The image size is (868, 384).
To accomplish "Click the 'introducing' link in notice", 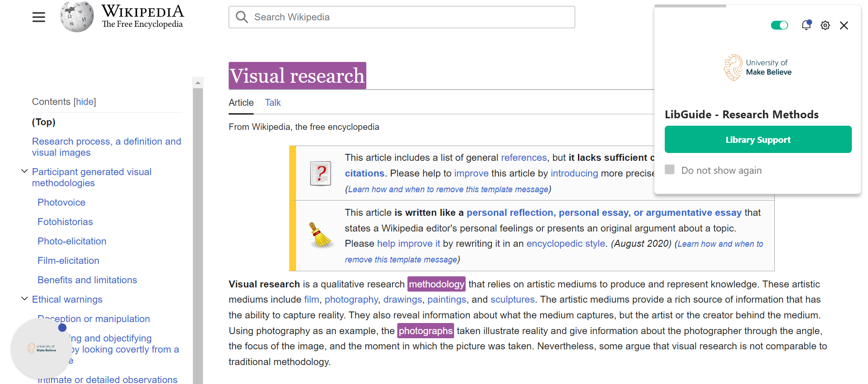I will 574,173.
